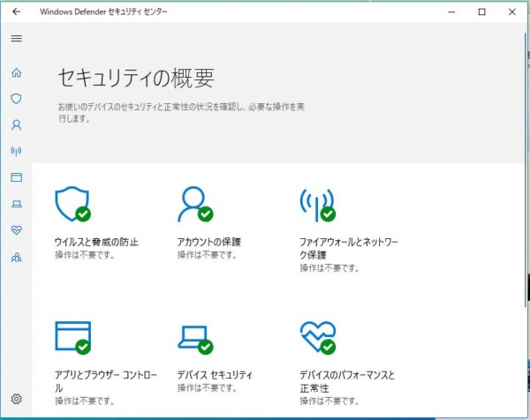This screenshot has width=530, height=420.
Task: Open device security laptop icon in sidebar
Action: tap(17, 204)
